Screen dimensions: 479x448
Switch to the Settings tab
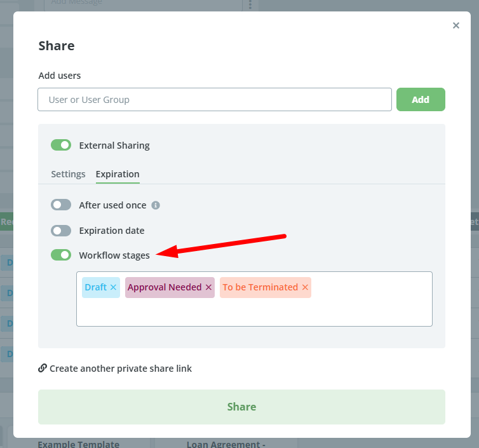coord(68,174)
